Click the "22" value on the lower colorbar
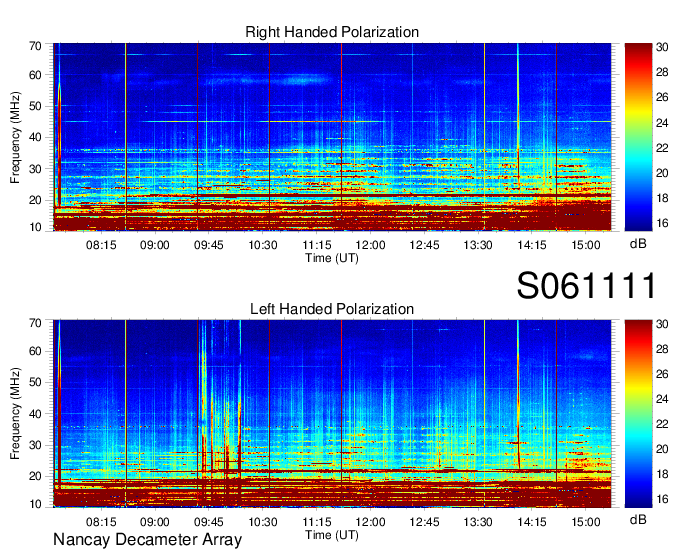The image size is (680, 552). coord(662,424)
